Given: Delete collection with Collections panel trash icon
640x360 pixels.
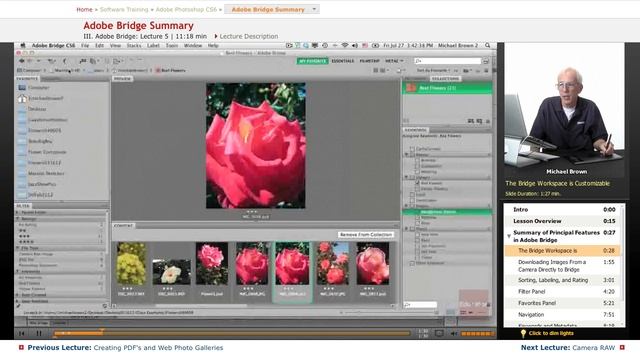Looking at the screenshot, I should (x=487, y=121).
